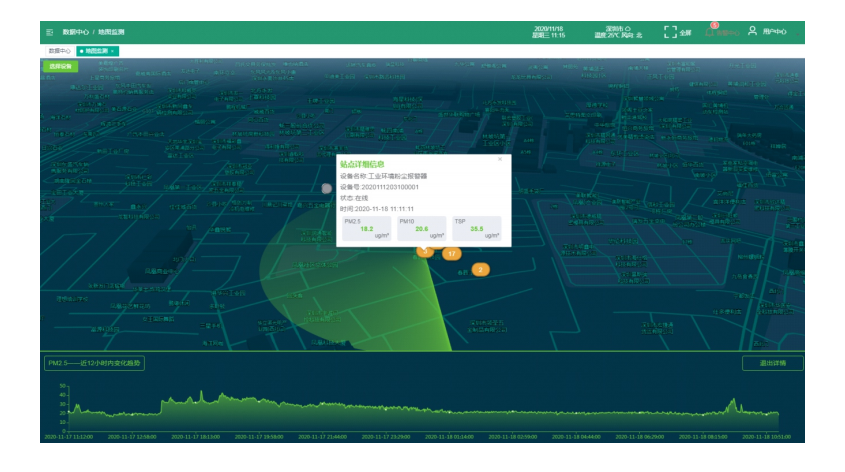
Task: Close the station detail info popup
Action: (500, 159)
